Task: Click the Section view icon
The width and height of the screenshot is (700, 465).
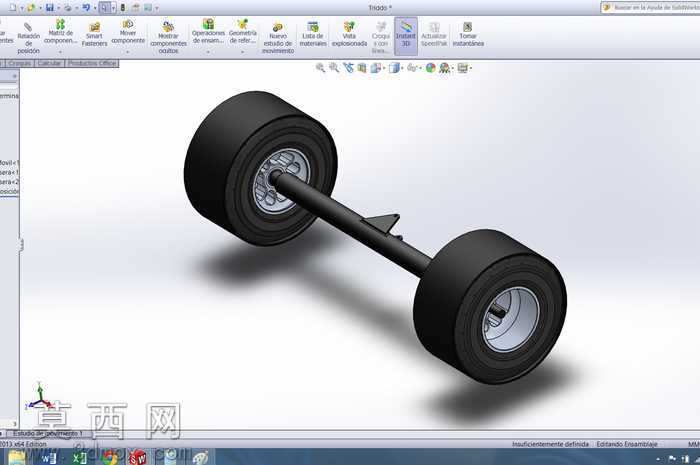Action: click(362, 68)
